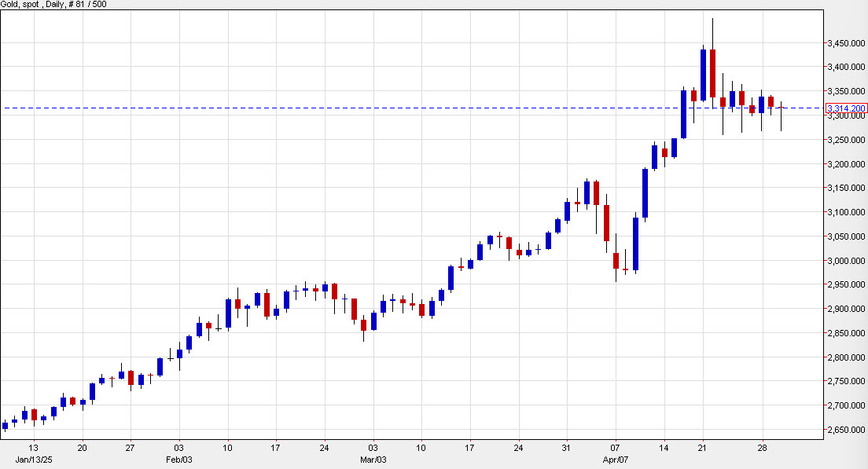Click the 2,900.000 price axis label

[x=847, y=310]
